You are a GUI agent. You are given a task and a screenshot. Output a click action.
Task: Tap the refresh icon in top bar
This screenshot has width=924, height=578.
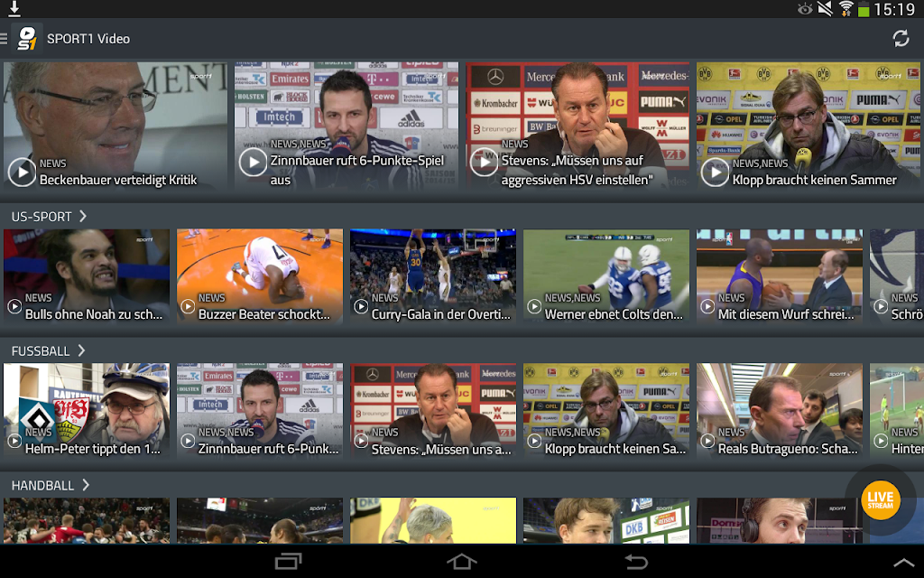(x=901, y=39)
